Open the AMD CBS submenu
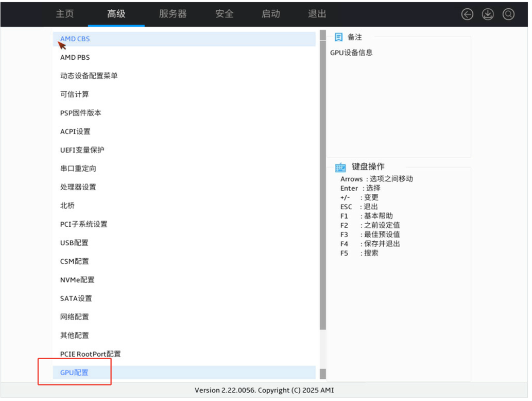The height and width of the screenshot is (401, 532). [75, 39]
